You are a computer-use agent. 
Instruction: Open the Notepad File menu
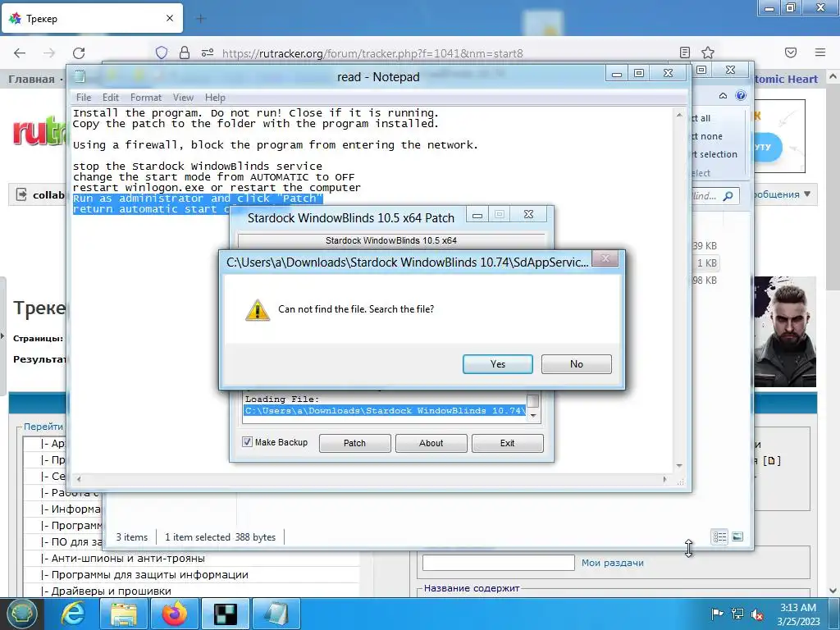point(84,98)
